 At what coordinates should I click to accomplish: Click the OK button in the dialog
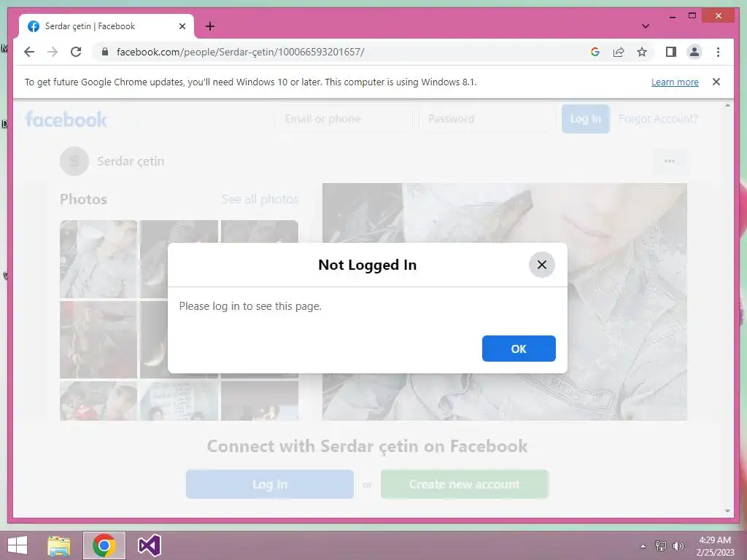519,349
